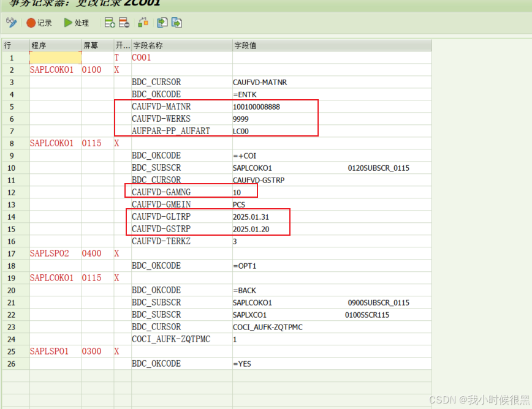Image resolution: width=532 pixels, height=409 pixels.
Task: Click the =ENTK okcode value
Action: tap(245, 94)
